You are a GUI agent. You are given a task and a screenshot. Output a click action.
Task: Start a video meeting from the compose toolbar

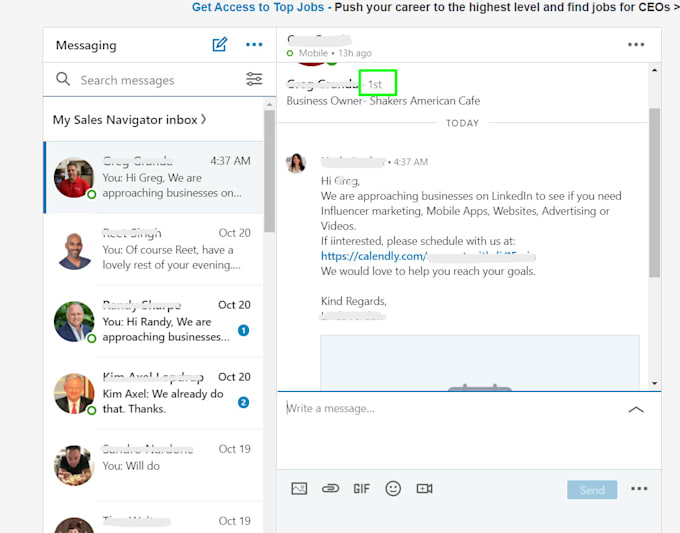(x=425, y=489)
